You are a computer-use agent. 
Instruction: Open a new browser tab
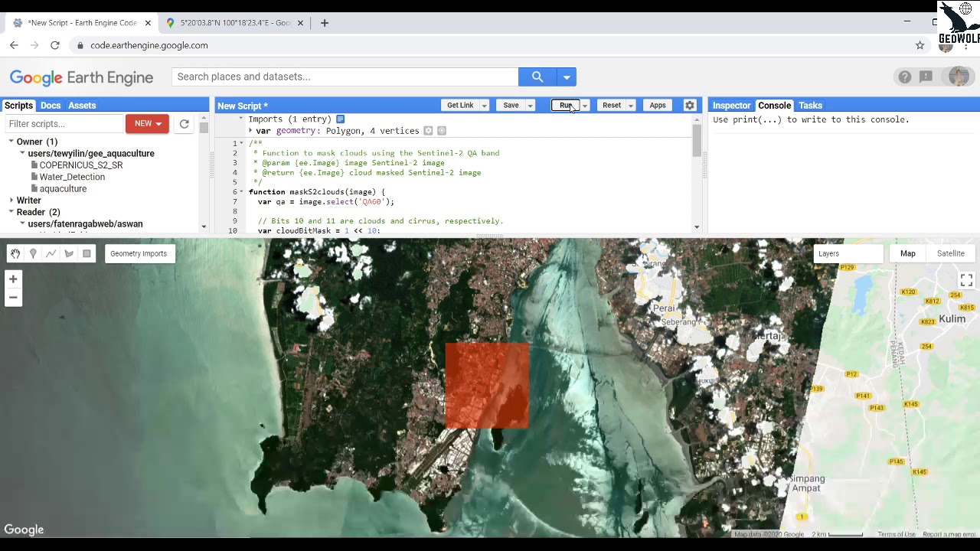coord(325,23)
